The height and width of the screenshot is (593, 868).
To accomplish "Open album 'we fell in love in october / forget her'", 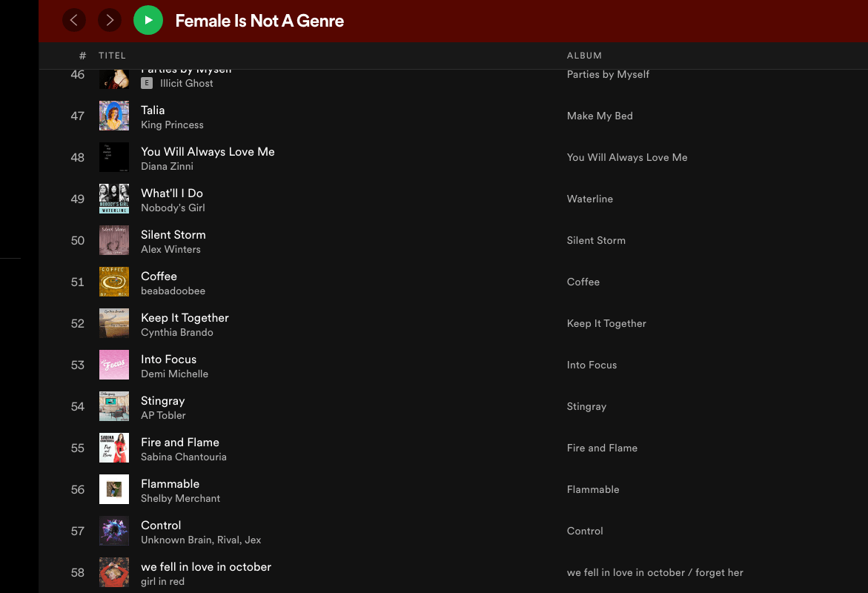I will tap(655, 572).
